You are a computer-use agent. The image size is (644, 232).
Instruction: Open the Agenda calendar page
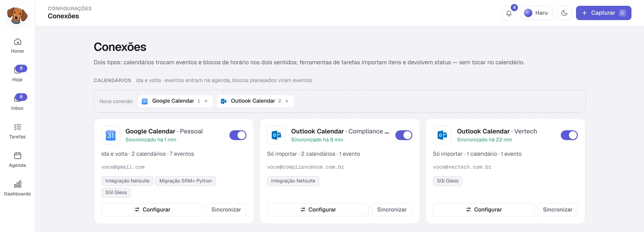[17, 160]
